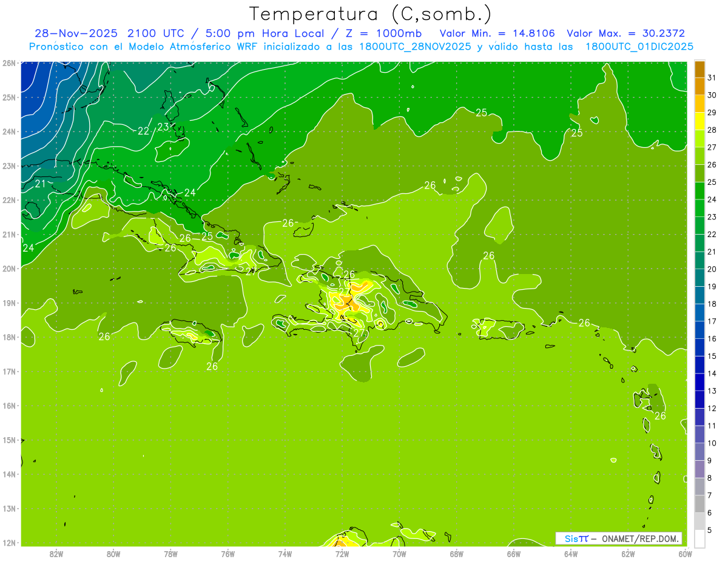Image resolution: width=728 pixels, height=562 pixels.
Task: Click latitude axis label "17N"
Action: [x=9, y=372]
